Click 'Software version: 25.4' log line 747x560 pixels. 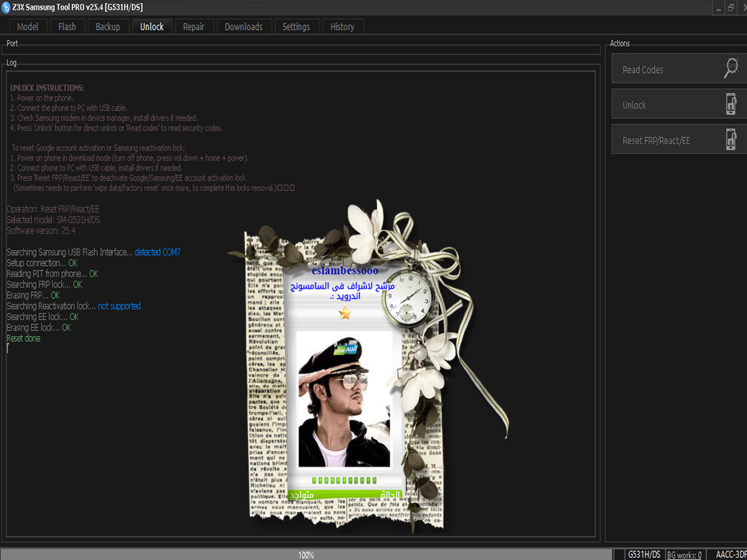41,231
